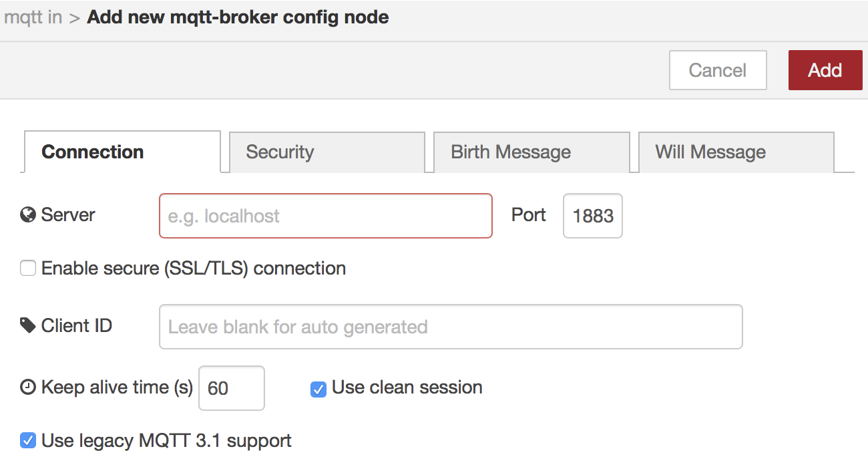Enable secure (SSL/TLS) connection checkbox
The width and height of the screenshot is (868, 471).
28,269
